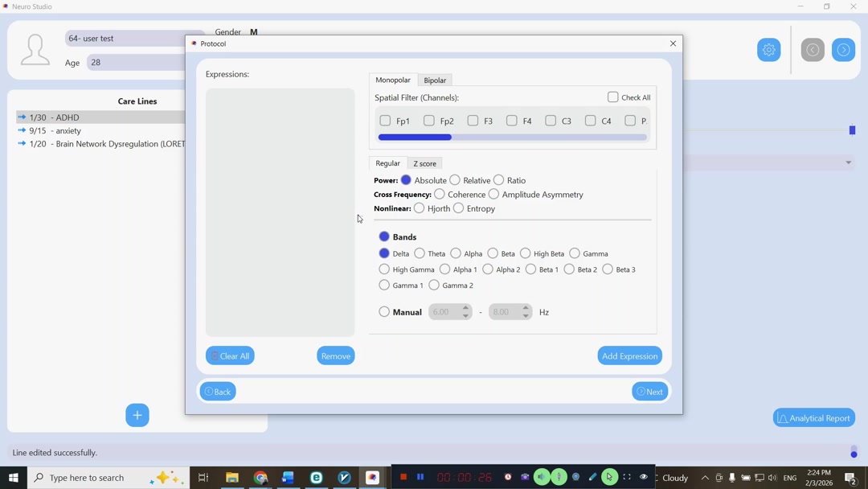This screenshot has width=868, height=489.
Task: Click Next in Protocol dialog
Action: 650,392
